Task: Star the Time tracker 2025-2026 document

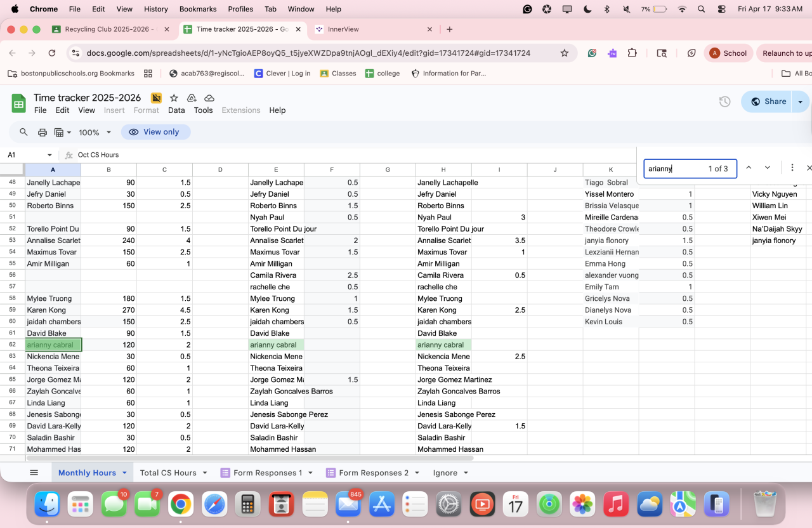Action: 174,98
